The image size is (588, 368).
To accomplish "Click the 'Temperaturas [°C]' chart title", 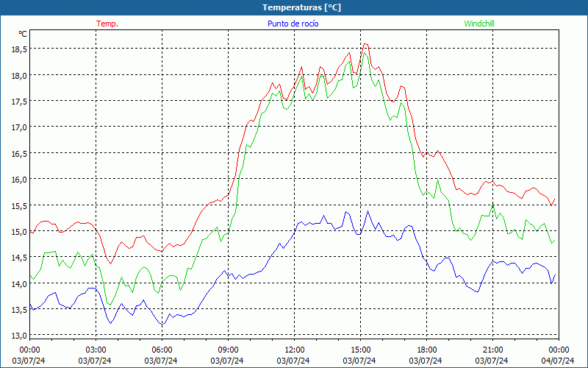I will 301,7.
